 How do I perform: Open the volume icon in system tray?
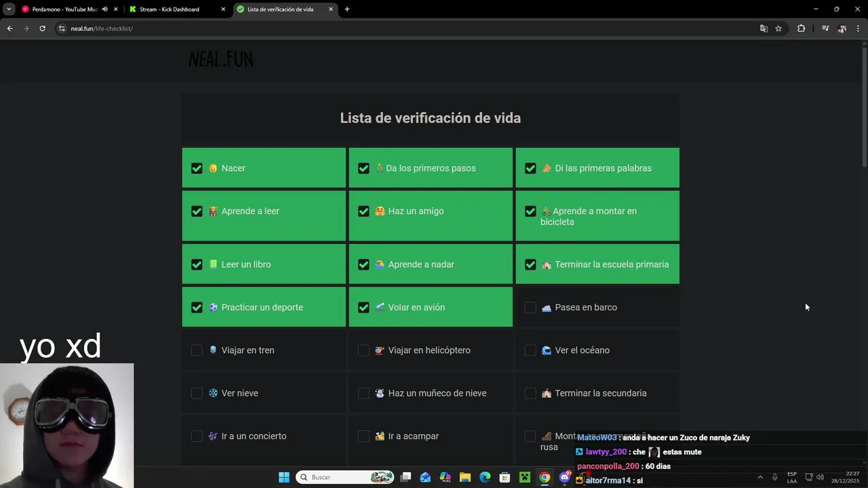point(820,477)
